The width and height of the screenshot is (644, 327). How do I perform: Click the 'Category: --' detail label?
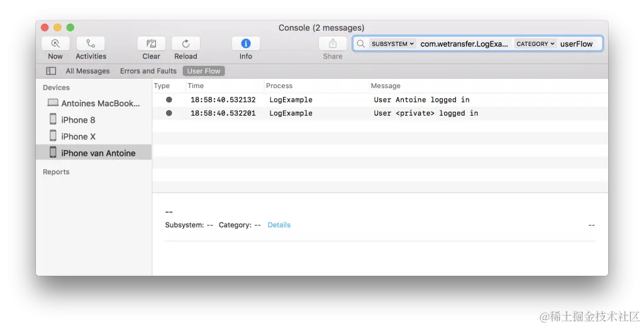click(x=240, y=224)
